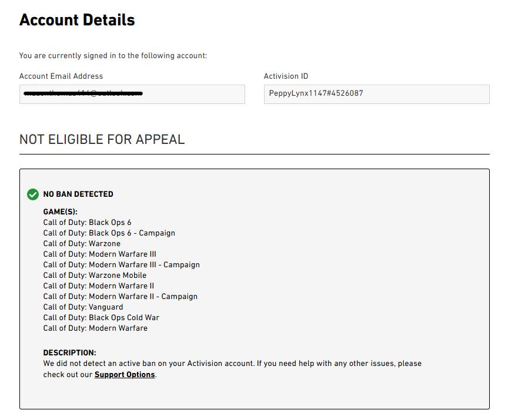Select Call of Duty: Modern Warfare II entry

(98, 286)
